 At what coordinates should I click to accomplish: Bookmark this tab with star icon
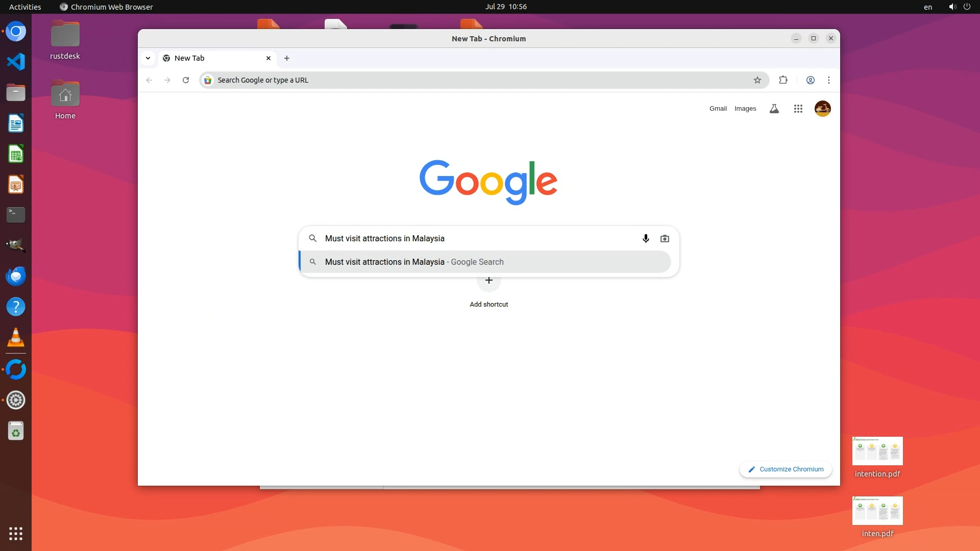click(757, 80)
